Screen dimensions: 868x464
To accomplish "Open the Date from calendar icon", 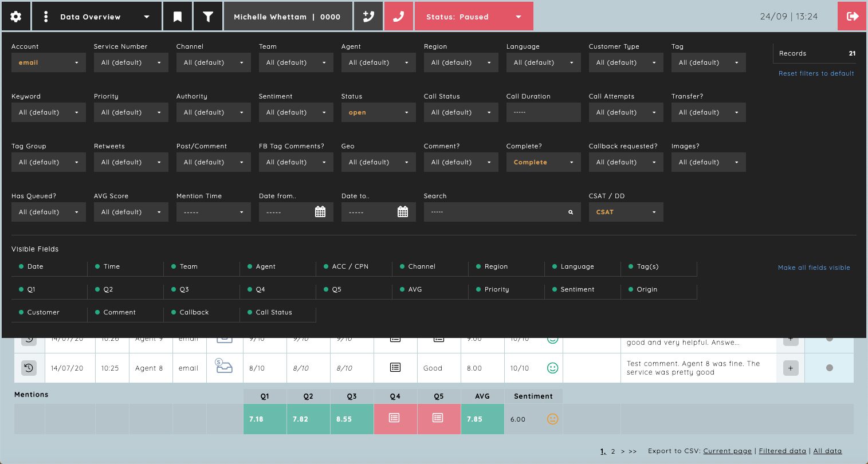I will 320,212.
